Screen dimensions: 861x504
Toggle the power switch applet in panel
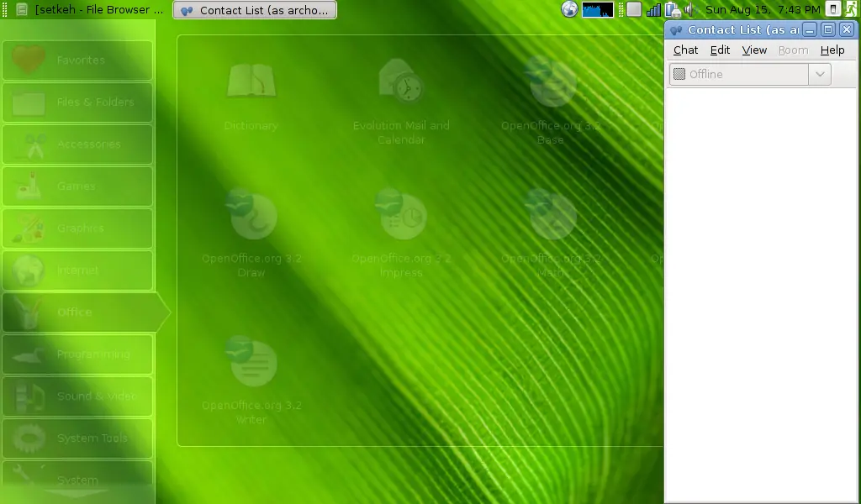[x=833, y=9]
